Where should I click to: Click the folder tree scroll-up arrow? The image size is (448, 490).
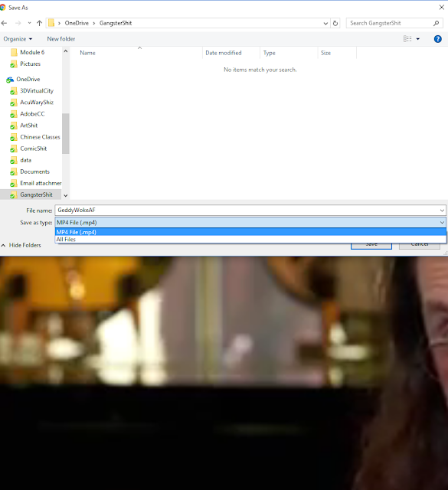coord(66,51)
